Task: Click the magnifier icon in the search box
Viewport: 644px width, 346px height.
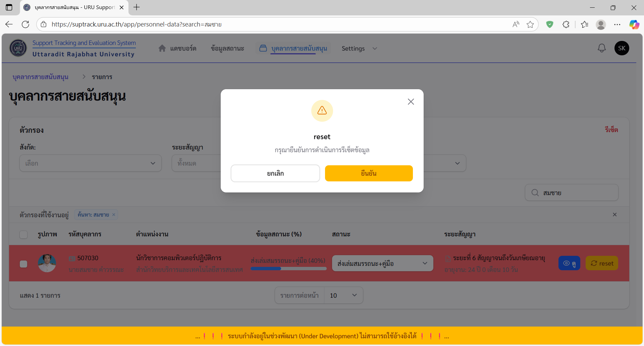Action: click(x=535, y=192)
